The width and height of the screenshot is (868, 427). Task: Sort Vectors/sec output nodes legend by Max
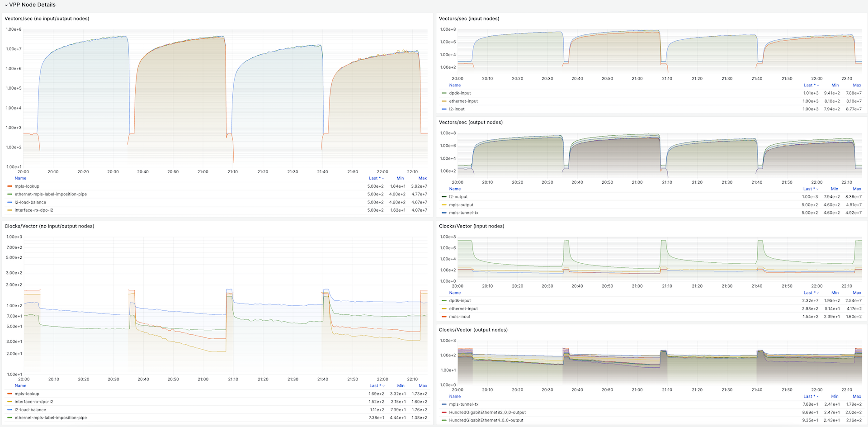[x=857, y=189]
